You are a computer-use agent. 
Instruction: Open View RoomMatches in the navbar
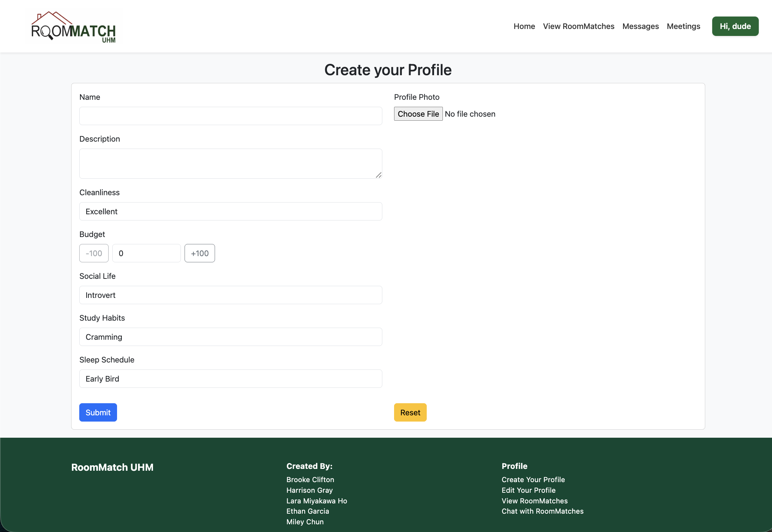(x=578, y=26)
